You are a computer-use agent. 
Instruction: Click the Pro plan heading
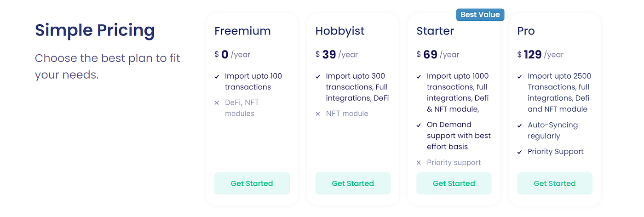tap(526, 31)
